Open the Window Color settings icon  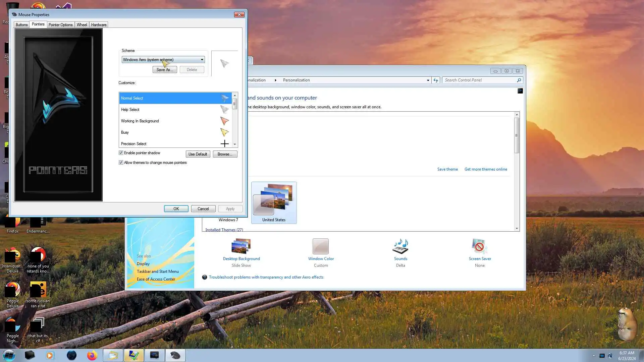[321, 247]
